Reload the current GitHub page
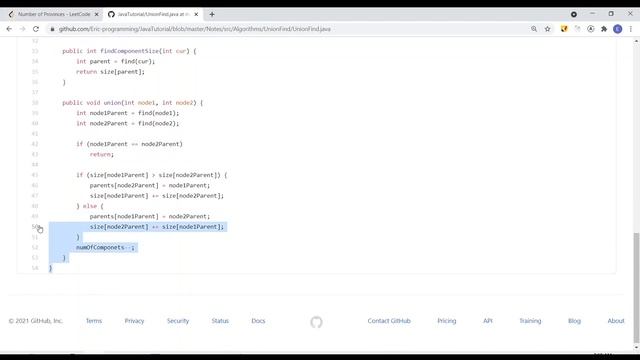Image resolution: width=640 pixels, height=360 pixels. (x=36, y=29)
